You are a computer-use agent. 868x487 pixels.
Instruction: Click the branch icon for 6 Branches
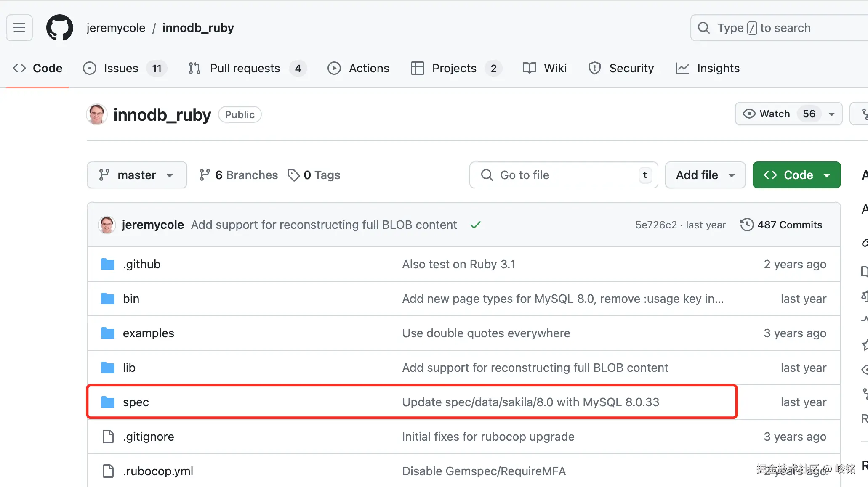[205, 175]
